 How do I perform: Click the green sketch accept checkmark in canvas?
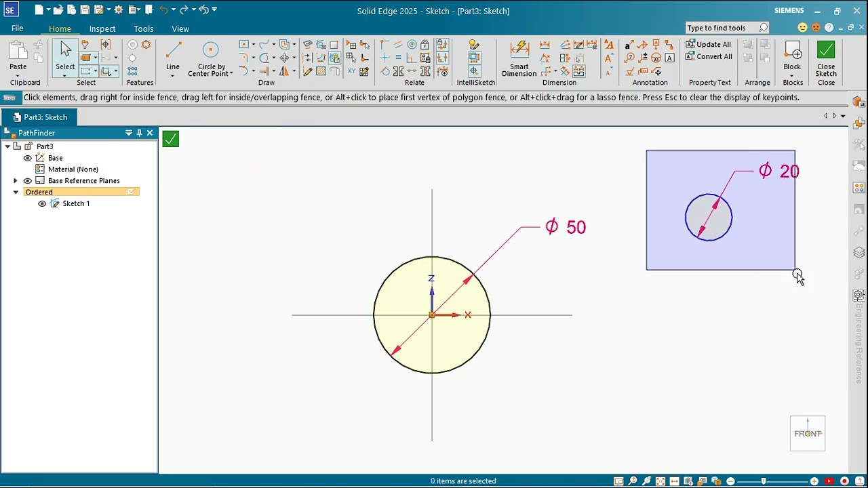[171, 139]
